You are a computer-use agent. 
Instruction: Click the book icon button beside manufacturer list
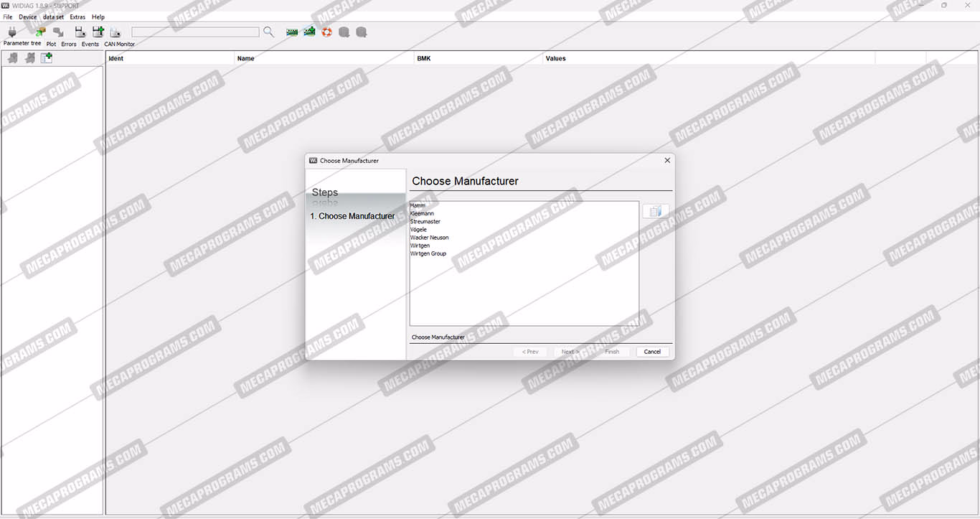pos(655,211)
